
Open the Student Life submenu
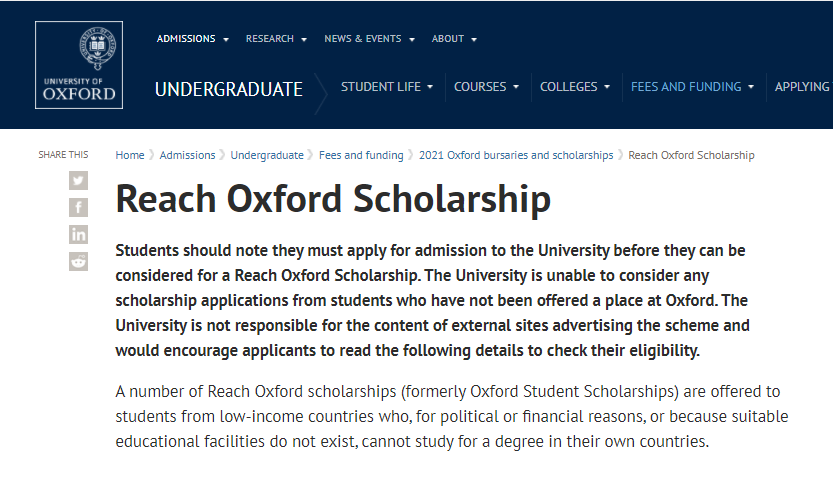pyautogui.click(x=387, y=87)
